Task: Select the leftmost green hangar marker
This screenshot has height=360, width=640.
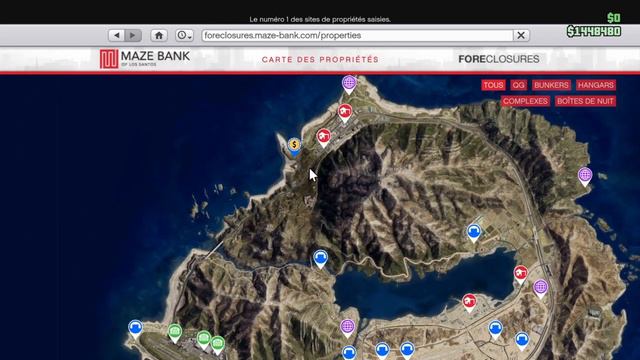Action: [x=175, y=332]
